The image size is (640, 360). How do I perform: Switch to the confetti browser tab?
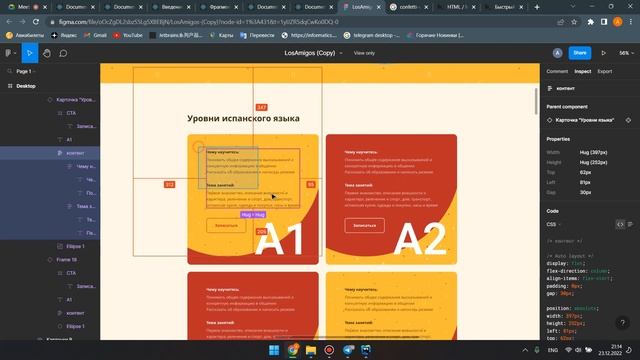click(409, 7)
